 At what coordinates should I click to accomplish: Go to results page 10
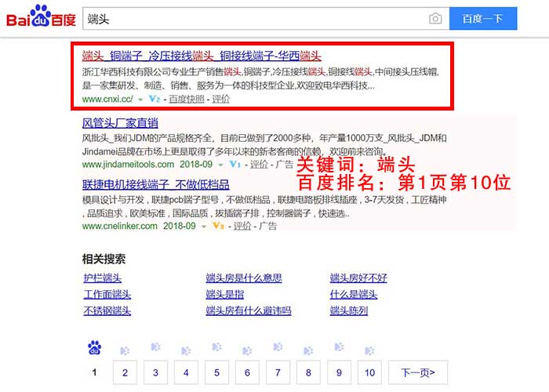click(x=369, y=372)
